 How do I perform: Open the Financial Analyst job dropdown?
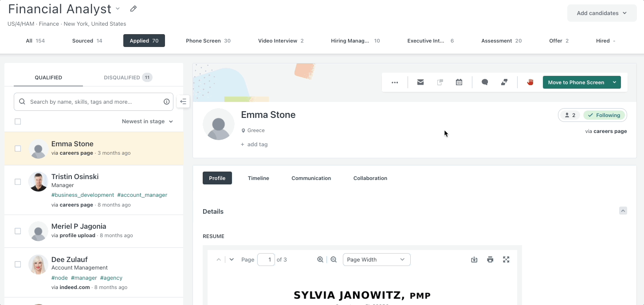118,8
